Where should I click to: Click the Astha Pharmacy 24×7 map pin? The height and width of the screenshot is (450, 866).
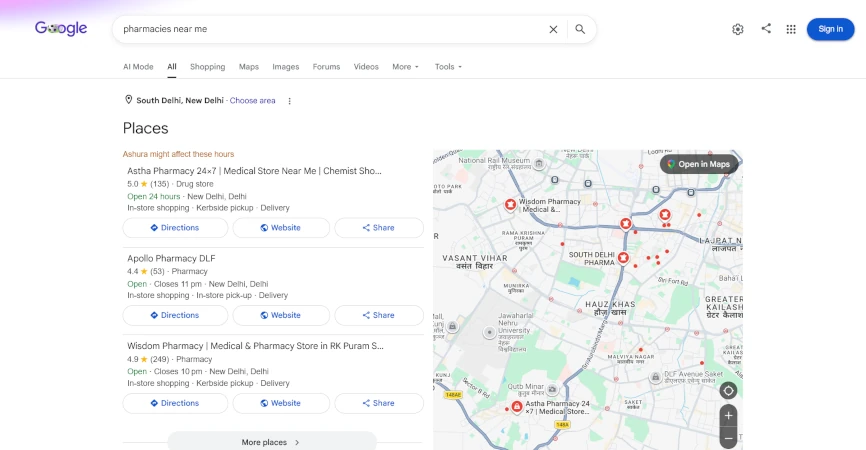pyautogui.click(x=516, y=407)
